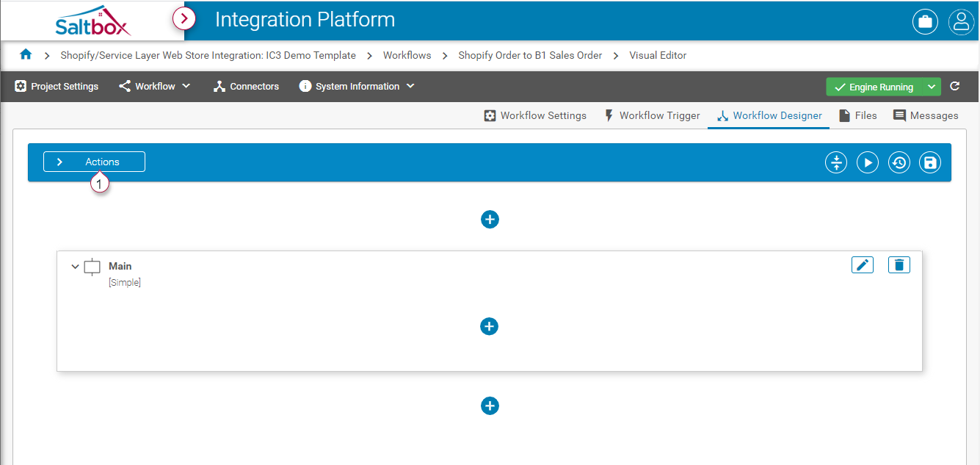Click the Visual Editor breadcrumb
This screenshot has height=465, width=980.
coord(658,55)
